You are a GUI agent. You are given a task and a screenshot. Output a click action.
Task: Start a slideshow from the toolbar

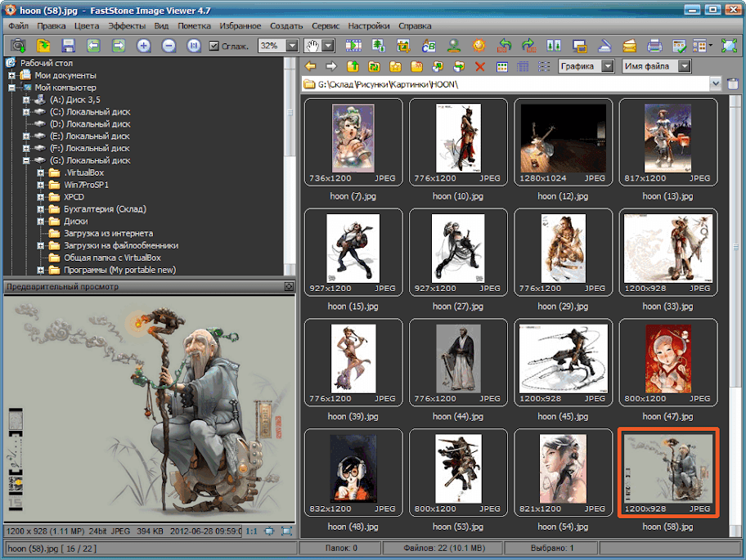click(x=353, y=46)
